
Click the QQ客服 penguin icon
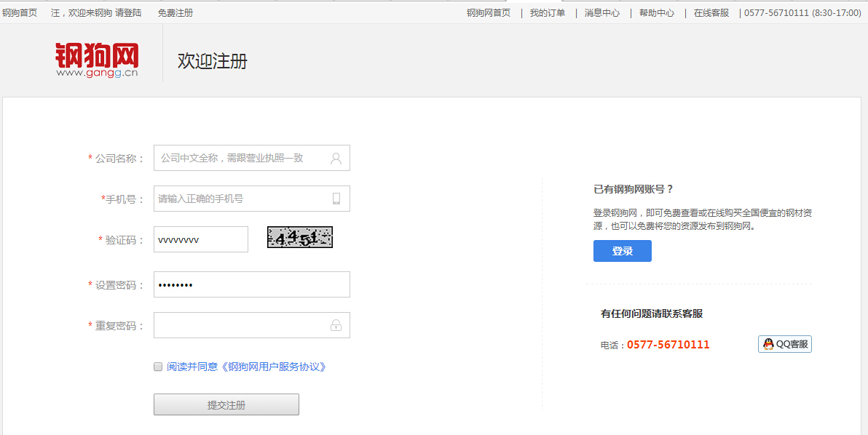(x=768, y=344)
